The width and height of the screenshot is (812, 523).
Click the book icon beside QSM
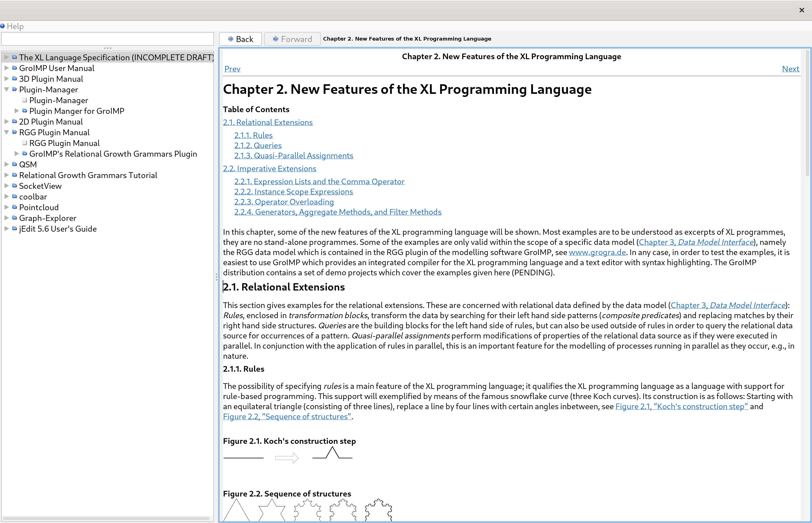[14, 164]
